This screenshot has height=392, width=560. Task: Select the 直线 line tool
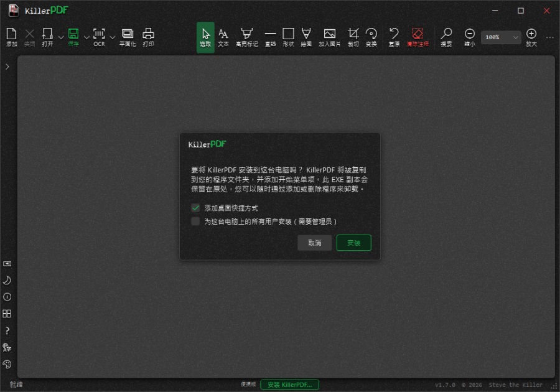coord(271,37)
